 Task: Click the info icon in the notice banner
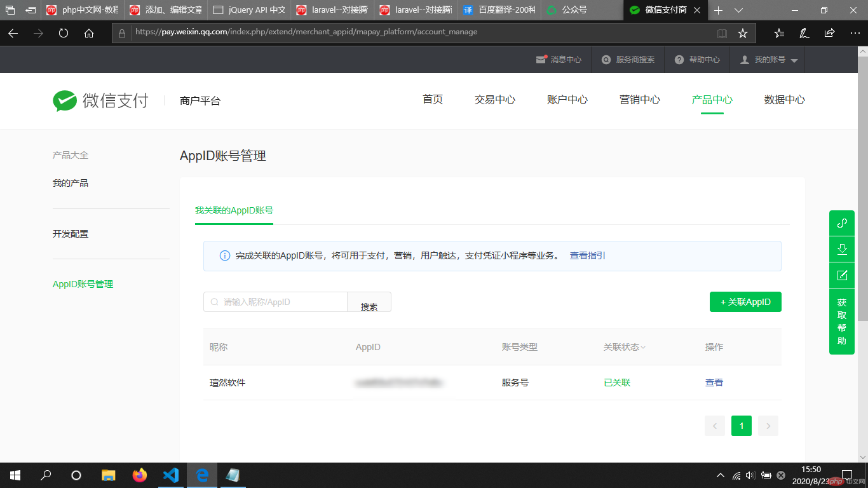[x=224, y=255]
